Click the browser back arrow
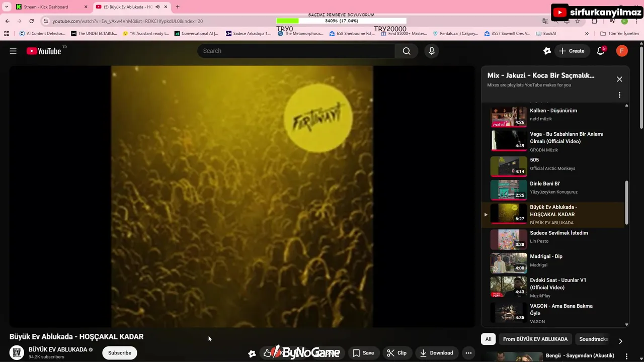 pos(7,21)
